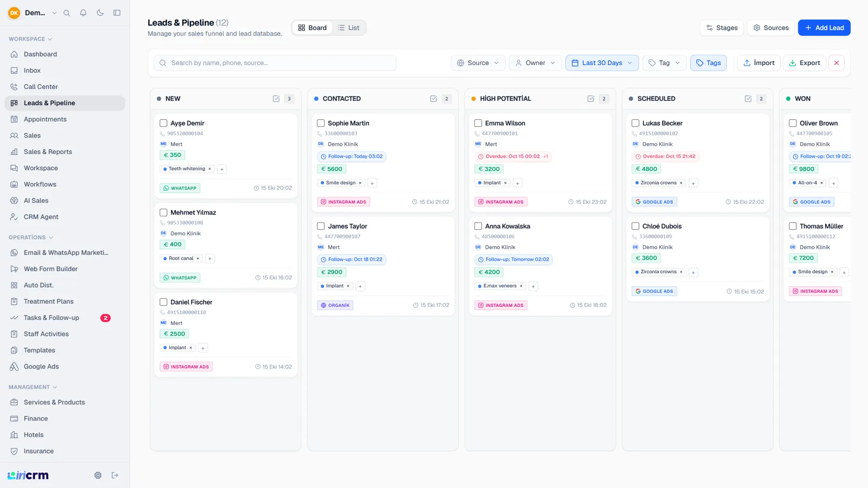
Task: Click select-all icon in CONTACTED column header
Action: (433, 99)
